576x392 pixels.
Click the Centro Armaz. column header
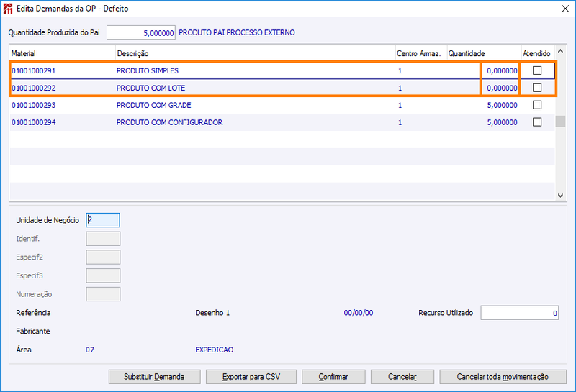[x=421, y=54]
